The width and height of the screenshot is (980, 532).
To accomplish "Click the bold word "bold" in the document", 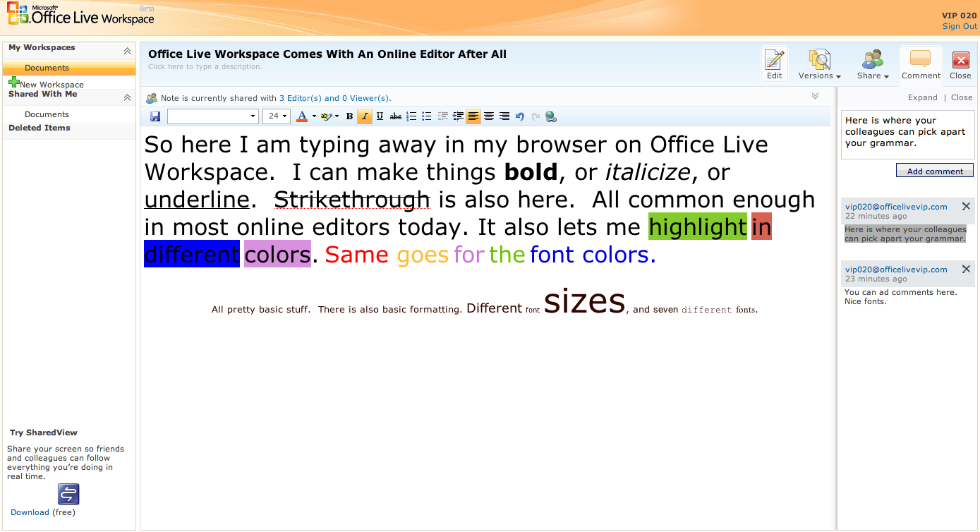I will (x=531, y=171).
